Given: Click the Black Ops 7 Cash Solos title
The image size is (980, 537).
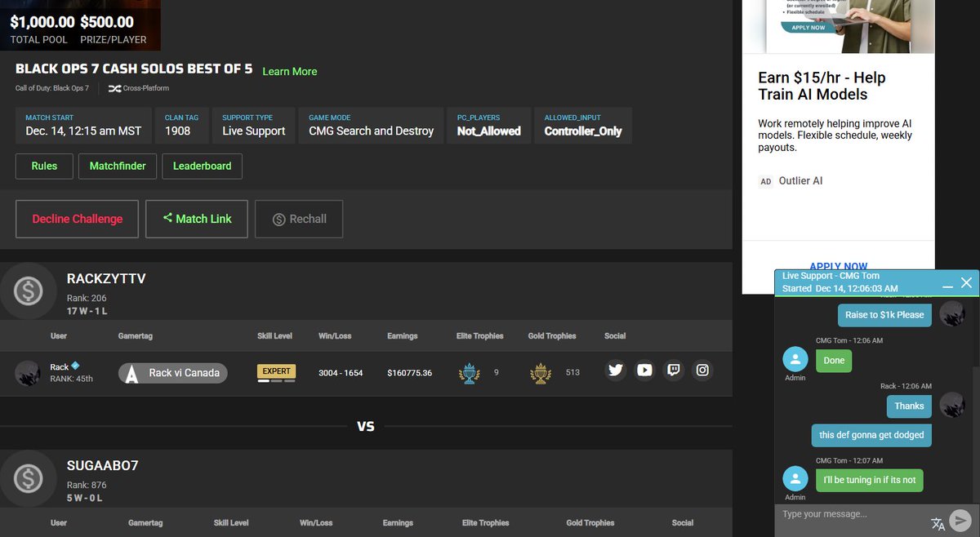Looking at the screenshot, I should (x=134, y=69).
